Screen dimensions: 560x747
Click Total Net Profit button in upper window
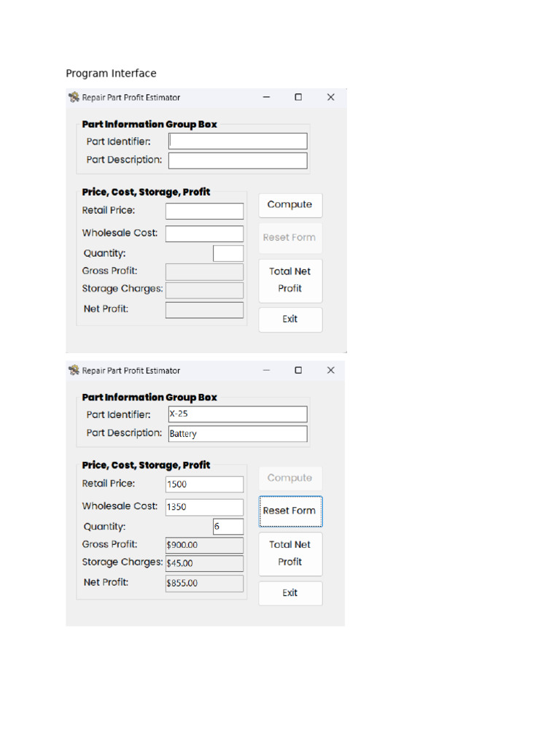coord(290,280)
